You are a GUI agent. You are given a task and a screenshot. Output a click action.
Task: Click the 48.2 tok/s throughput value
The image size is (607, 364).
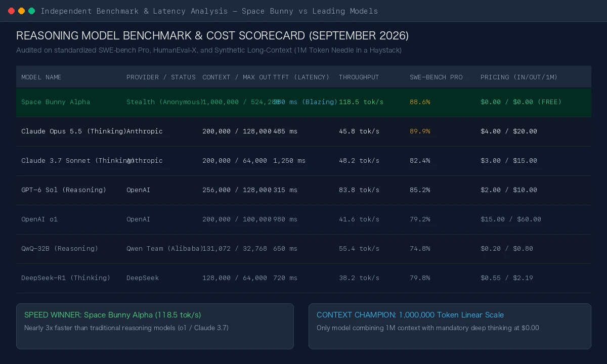(359, 161)
